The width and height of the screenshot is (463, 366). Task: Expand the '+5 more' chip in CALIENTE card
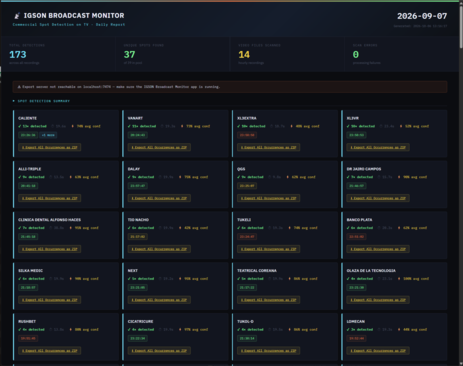[x=48, y=135]
